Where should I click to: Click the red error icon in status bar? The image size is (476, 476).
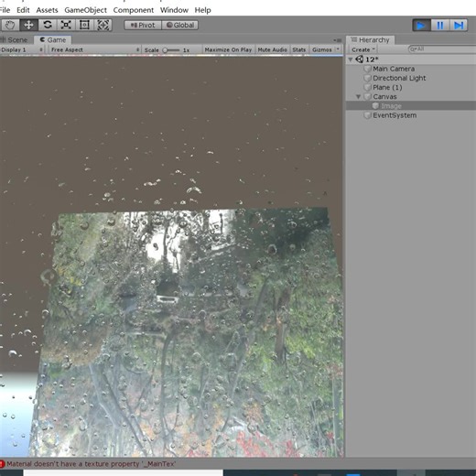pyautogui.click(x=2, y=464)
